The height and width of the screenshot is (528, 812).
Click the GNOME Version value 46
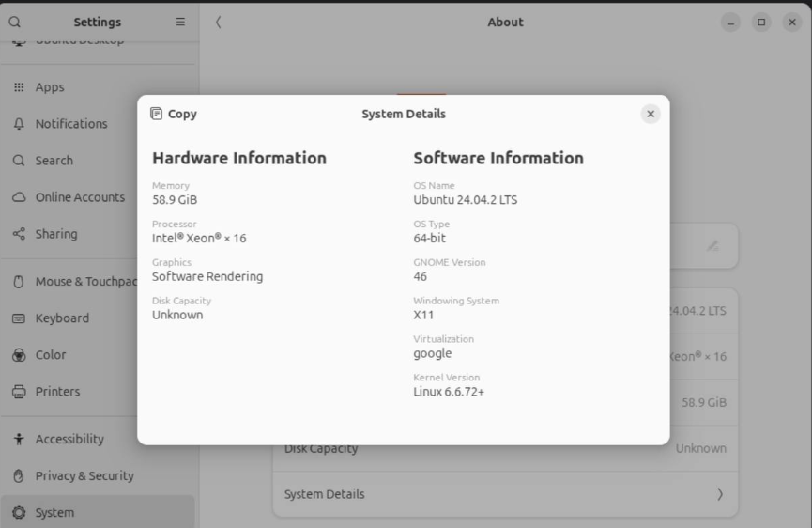[x=420, y=277]
